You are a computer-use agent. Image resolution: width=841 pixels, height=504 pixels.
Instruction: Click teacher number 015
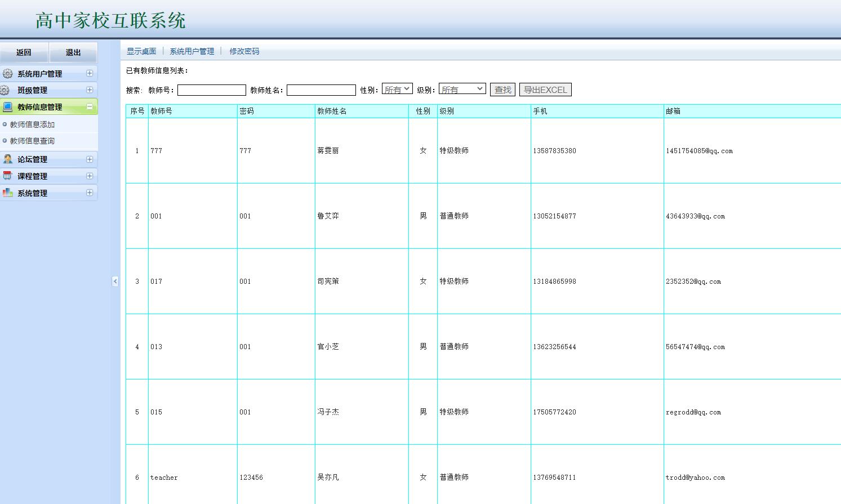[156, 412]
